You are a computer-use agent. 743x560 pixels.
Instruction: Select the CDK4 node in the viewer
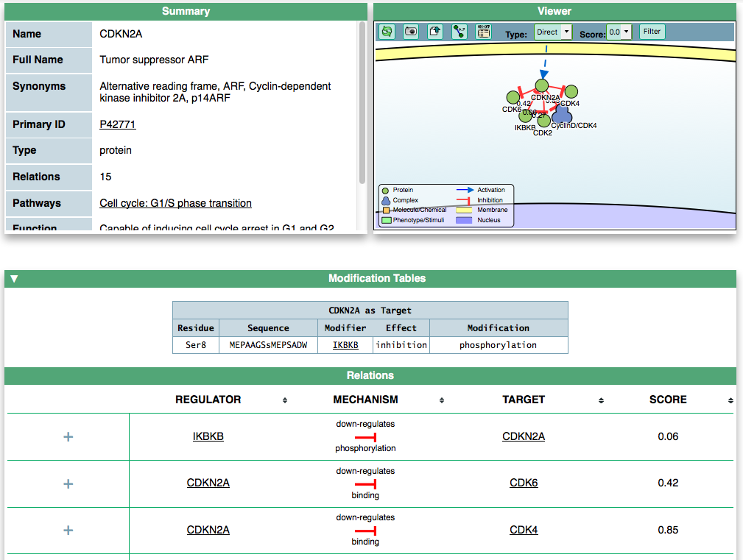571,91
